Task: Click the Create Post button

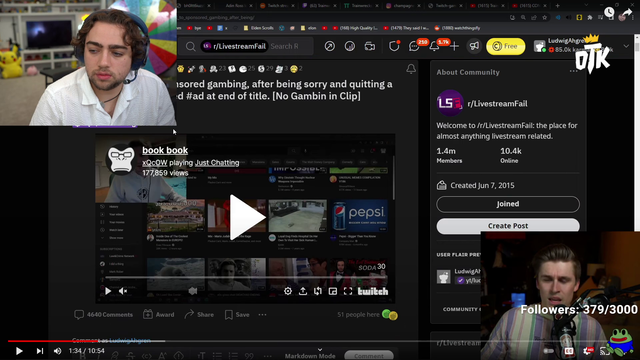Action: pyautogui.click(x=508, y=226)
